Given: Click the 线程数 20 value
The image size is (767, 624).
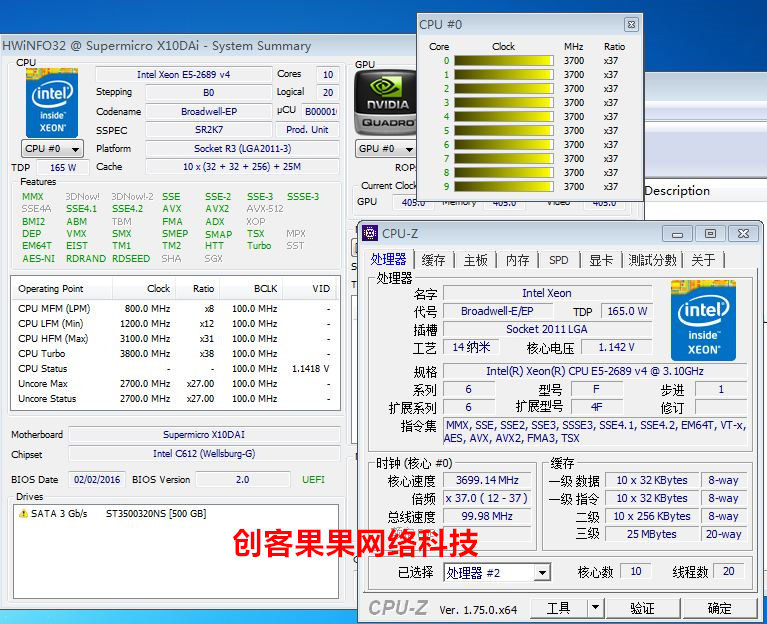Looking at the screenshot, I should (x=728, y=571).
